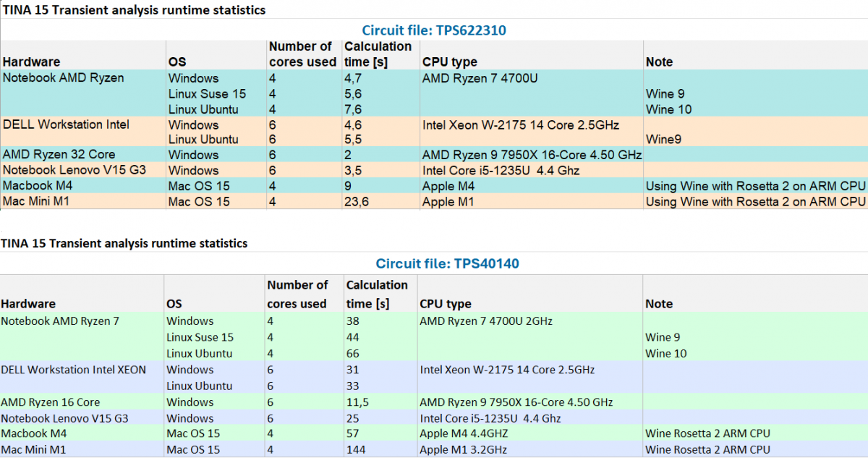Click the 'Circuit file: TPS622310' heading
868x458 pixels.
(434, 30)
